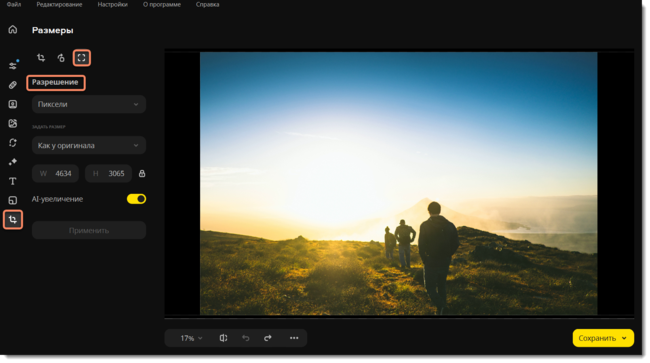
Task: Open the Настройки menu
Action: [112, 5]
